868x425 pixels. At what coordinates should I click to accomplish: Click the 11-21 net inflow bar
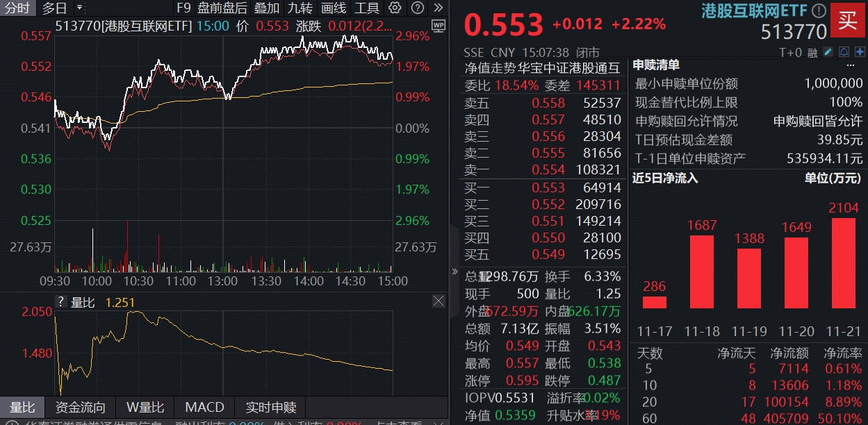843,263
